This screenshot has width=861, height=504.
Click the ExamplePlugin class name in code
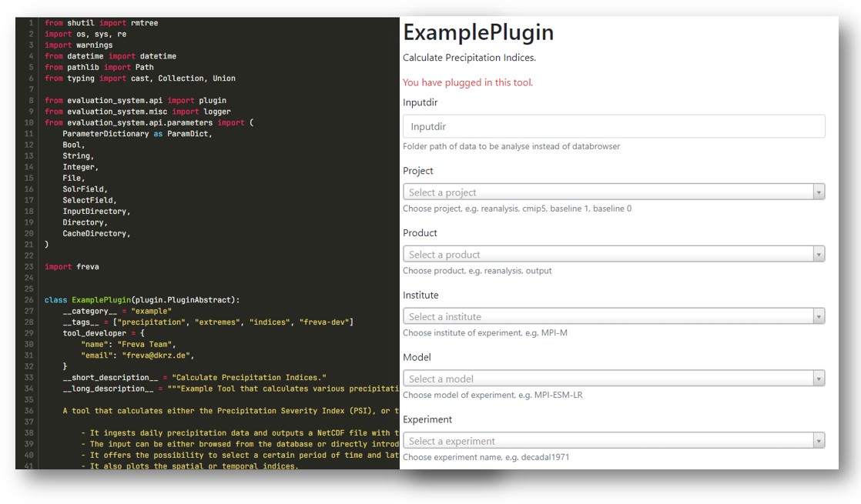tap(101, 299)
